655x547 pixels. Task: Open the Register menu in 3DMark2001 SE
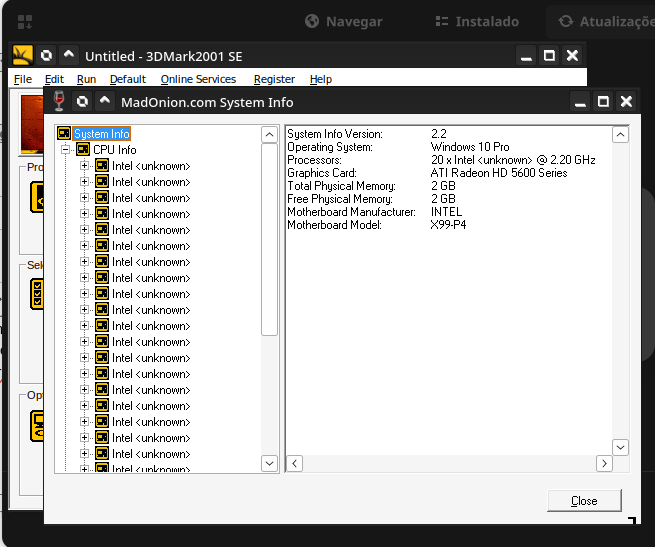point(274,79)
